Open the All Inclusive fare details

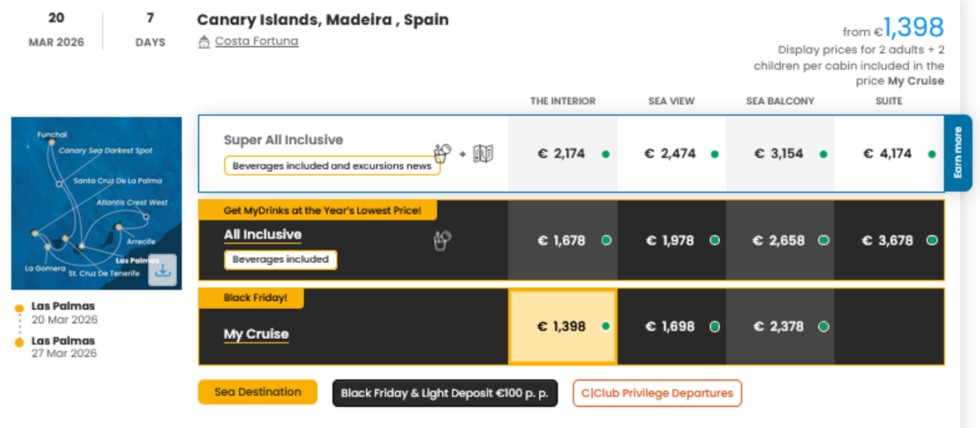(262, 234)
